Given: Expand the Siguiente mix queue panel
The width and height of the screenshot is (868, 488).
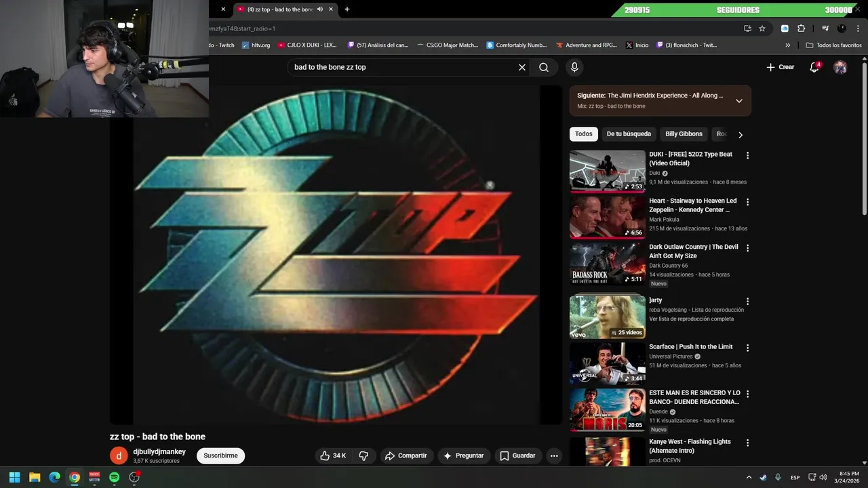Looking at the screenshot, I should [739, 100].
